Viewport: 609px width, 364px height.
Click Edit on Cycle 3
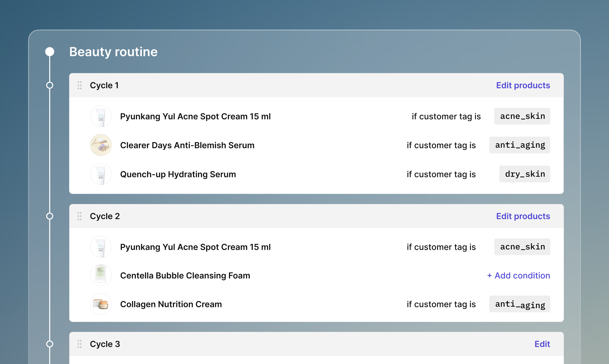point(542,344)
